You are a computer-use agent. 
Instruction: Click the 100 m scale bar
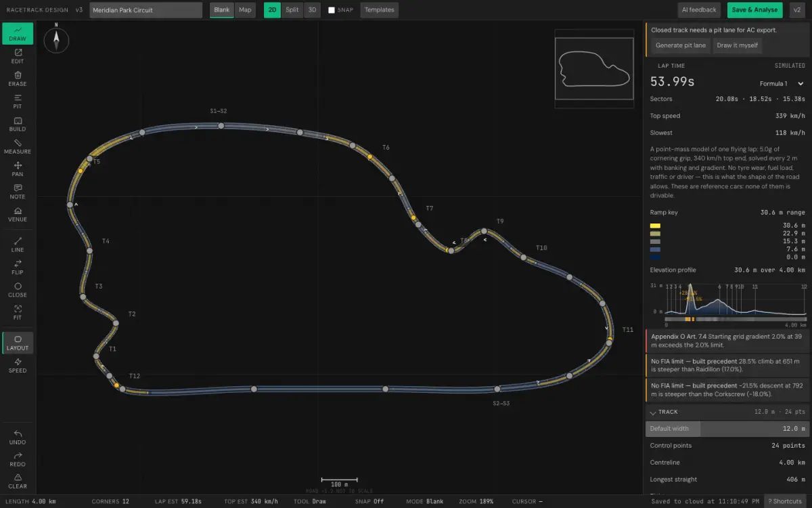(x=340, y=482)
